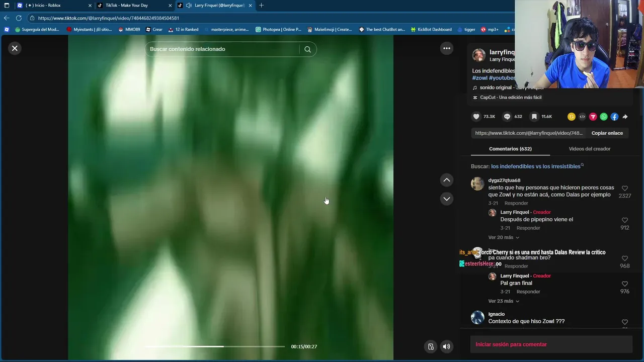Click Responder under dyga27qtua68's comment

coord(516,203)
